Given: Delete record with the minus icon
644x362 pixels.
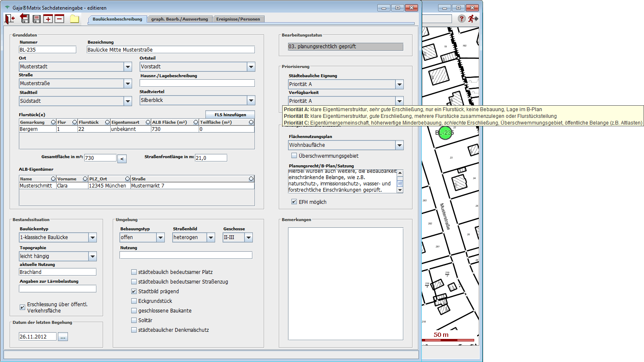Looking at the screenshot, I should [x=59, y=19].
